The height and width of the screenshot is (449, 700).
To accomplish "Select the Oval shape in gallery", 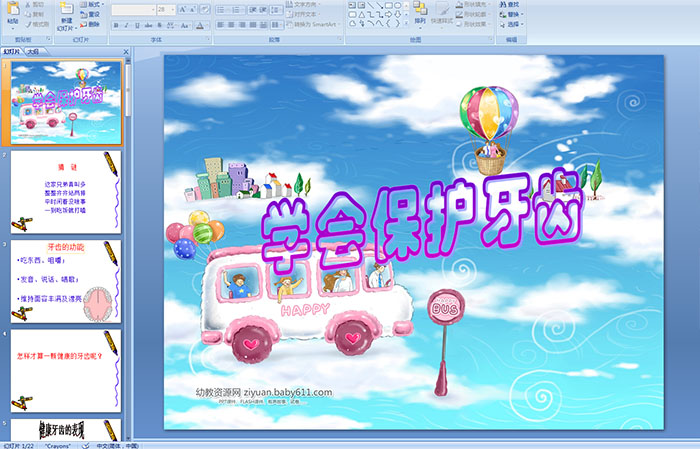I will (x=397, y=5).
